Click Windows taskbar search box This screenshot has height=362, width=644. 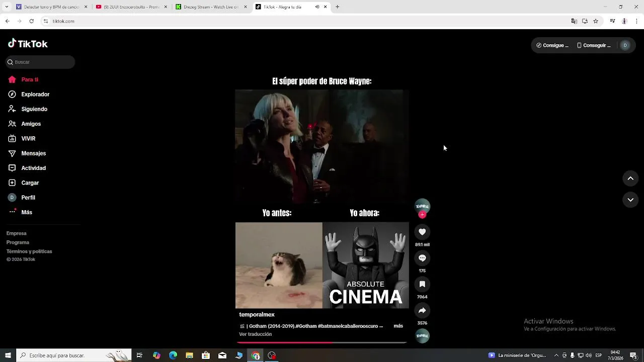[x=74, y=355]
